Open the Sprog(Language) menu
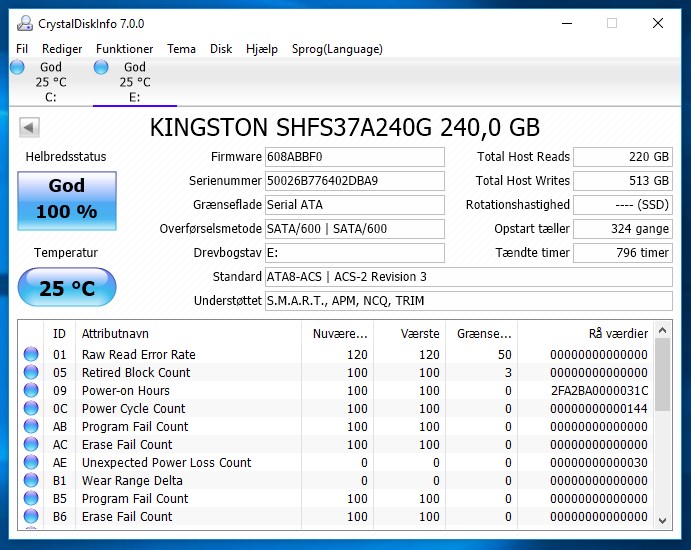691x550 pixels. click(x=337, y=49)
